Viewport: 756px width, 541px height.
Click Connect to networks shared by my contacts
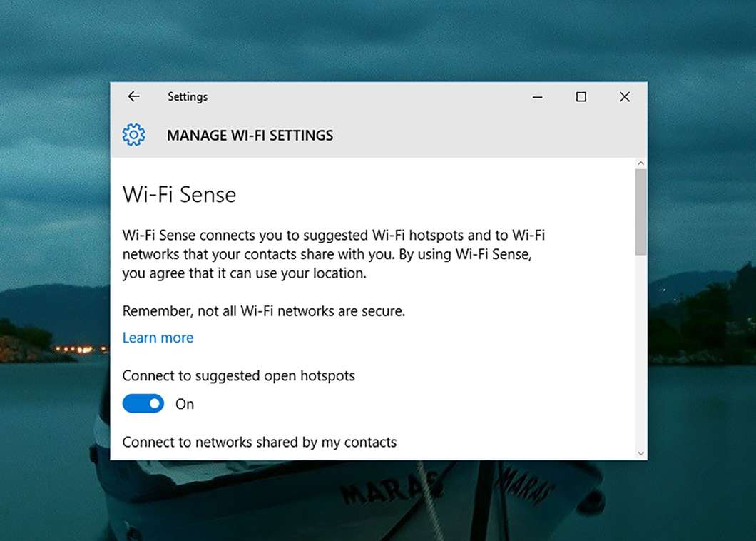259,443
